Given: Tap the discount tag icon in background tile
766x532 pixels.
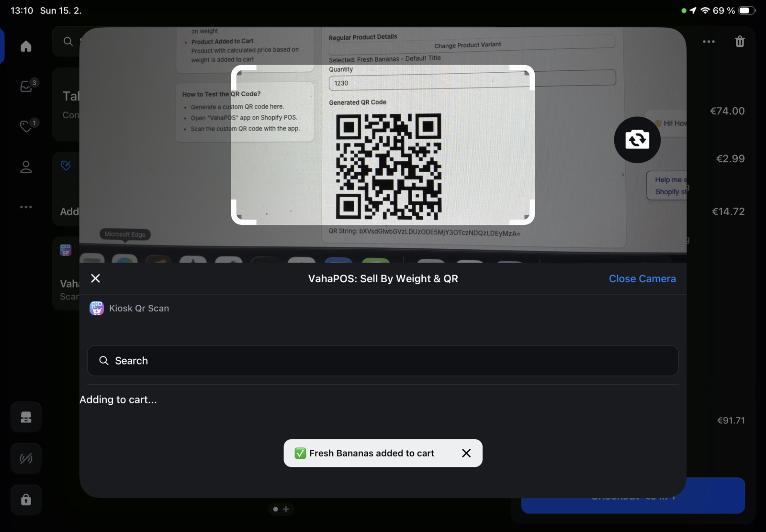Looking at the screenshot, I should 66,166.
